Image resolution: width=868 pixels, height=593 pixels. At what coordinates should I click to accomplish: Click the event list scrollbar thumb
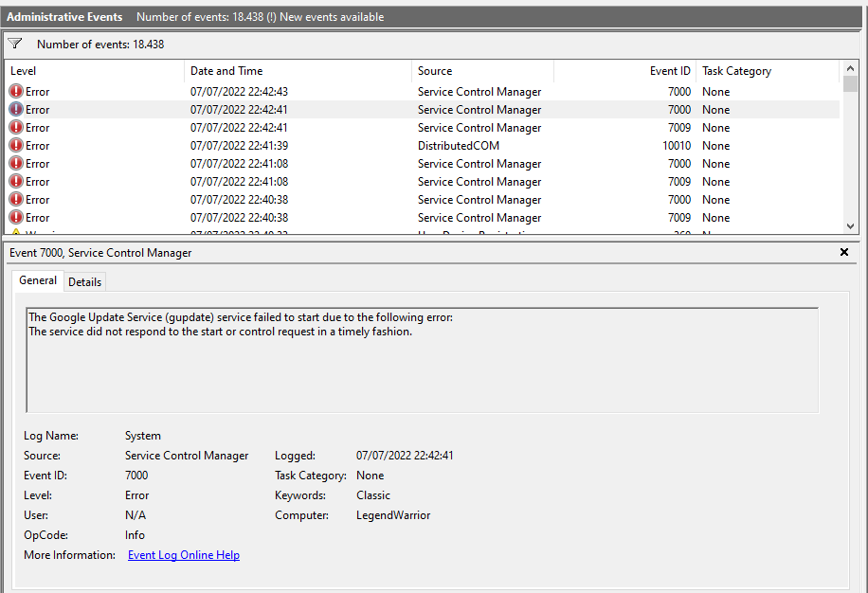(850, 83)
